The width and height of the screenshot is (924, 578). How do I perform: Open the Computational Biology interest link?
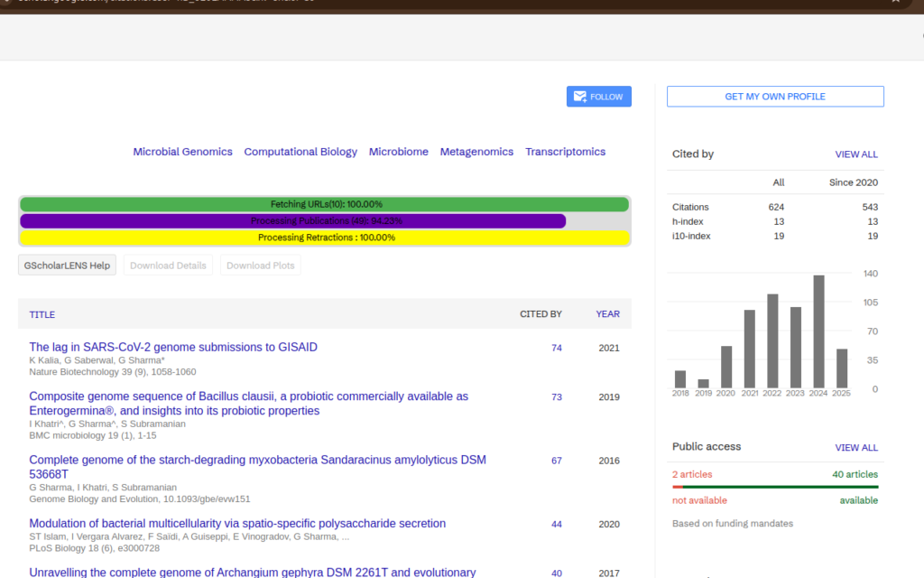coord(300,152)
